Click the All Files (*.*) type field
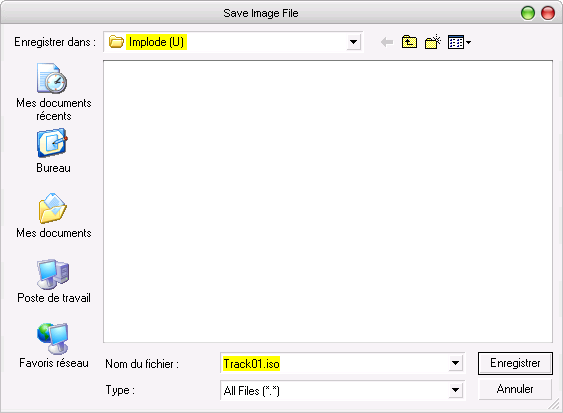Image resolution: width=563 pixels, height=413 pixels. (x=335, y=390)
